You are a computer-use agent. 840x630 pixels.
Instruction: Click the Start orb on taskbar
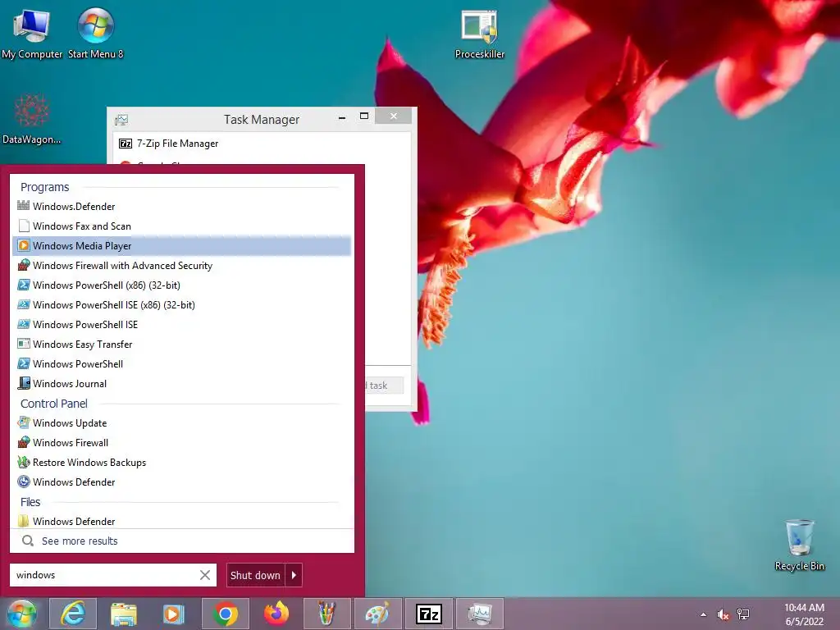22,614
